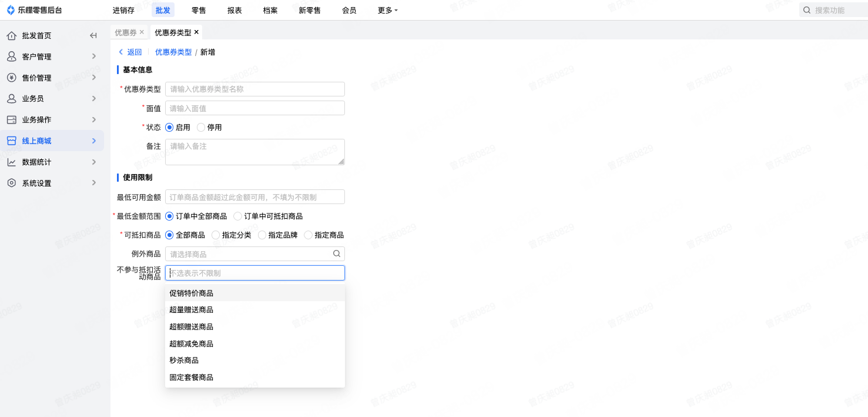The image size is (868, 417).
Task: Click the 优惠券类型 name input field
Action: point(255,89)
